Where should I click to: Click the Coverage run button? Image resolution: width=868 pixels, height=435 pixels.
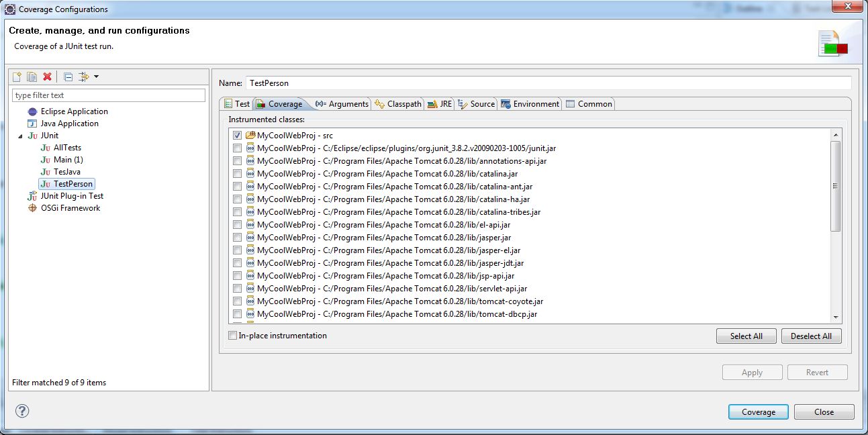(758, 412)
